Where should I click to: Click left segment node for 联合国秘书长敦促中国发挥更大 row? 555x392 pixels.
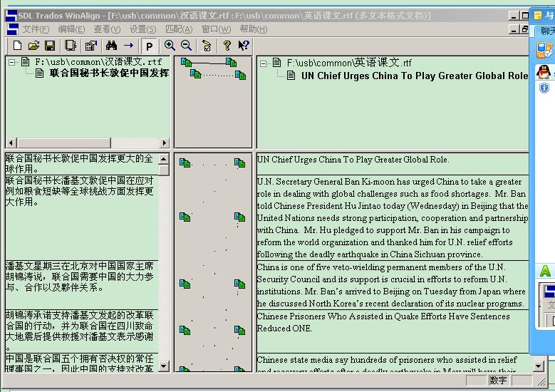click(x=185, y=163)
